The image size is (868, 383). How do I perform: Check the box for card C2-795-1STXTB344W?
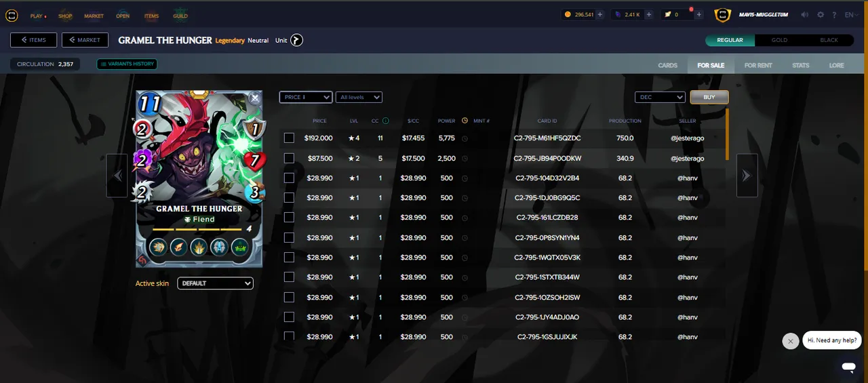pyautogui.click(x=289, y=277)
